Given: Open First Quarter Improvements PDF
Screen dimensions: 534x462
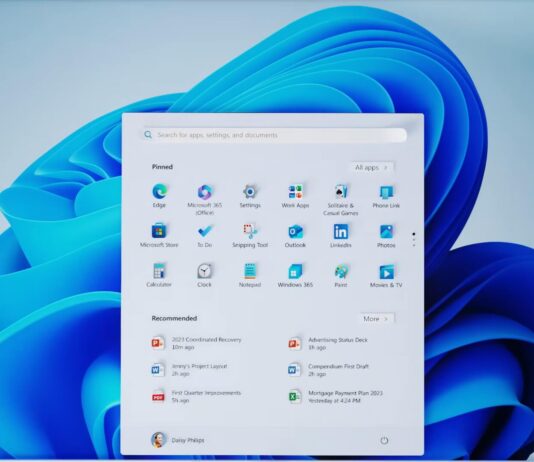Looking at the screenshot, I should [196, 396].
